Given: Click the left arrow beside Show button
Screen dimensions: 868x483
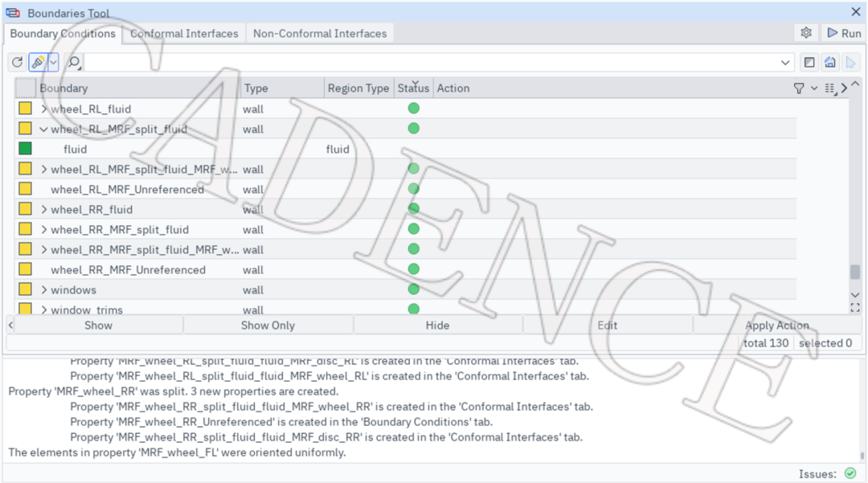Looking at the screenshot, I should pyautogui.click(x=10, y=325).
